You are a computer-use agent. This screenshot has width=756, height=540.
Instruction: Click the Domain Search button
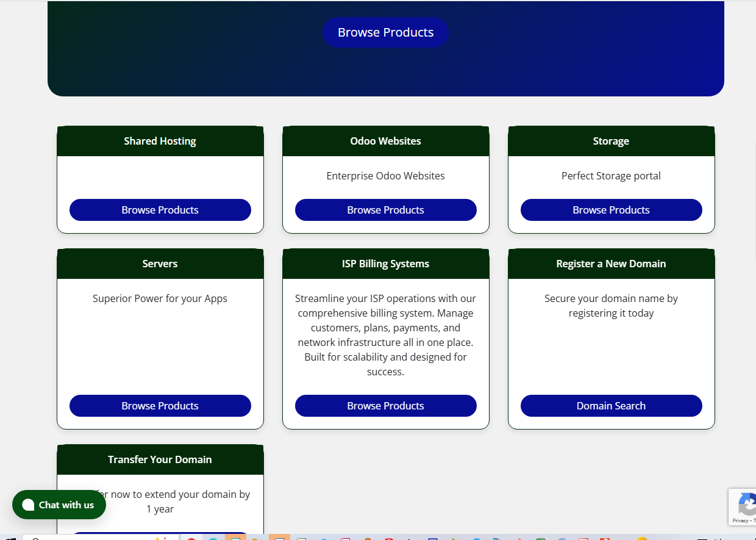[x=611, y=405]
